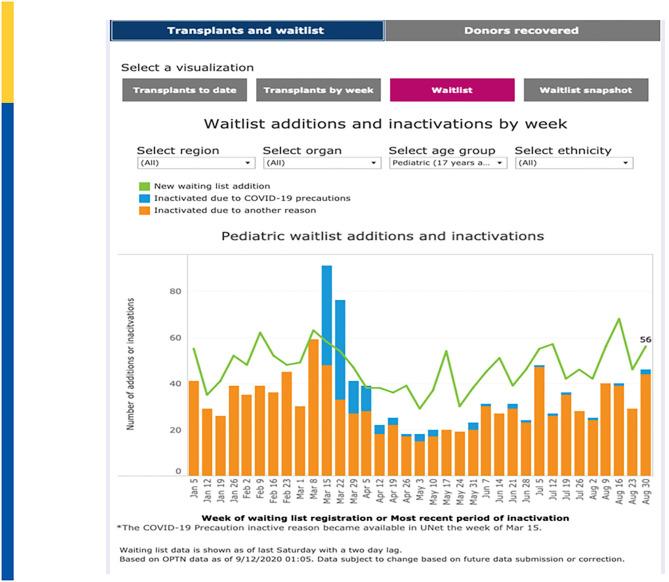669x582 pixels.
Task: Select the Transplants to date visualization
Action: coord(185,90)
